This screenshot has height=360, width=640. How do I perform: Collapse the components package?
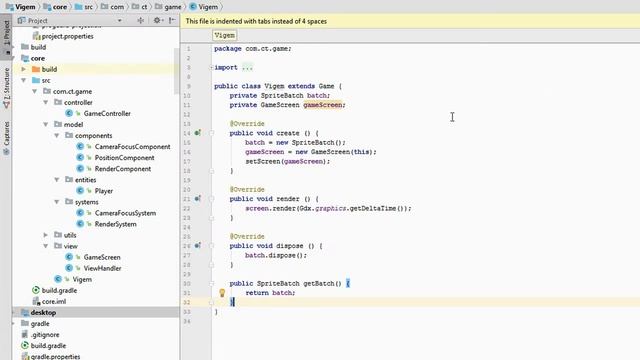[x=57, y=136]
